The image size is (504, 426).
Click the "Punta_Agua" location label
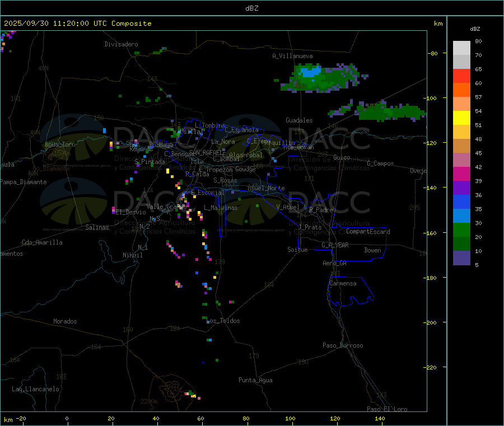255,381
